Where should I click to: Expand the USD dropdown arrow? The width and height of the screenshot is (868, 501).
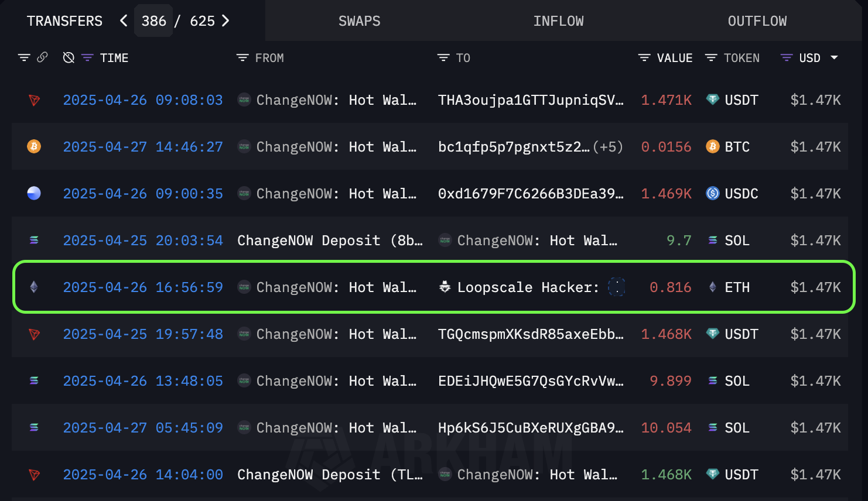point(835,58)
